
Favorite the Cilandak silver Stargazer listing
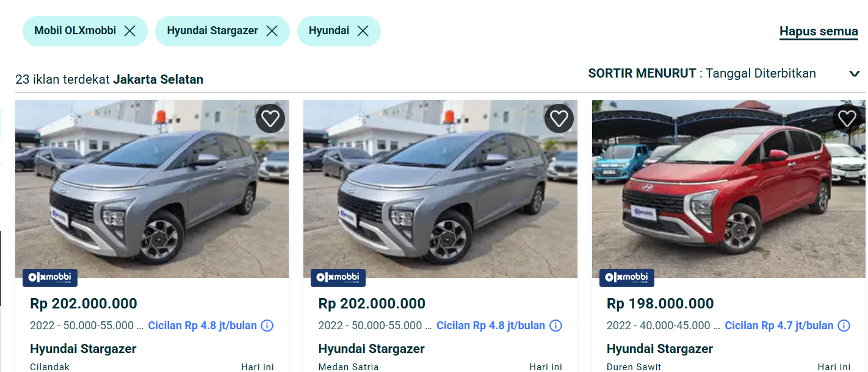[270, 118]
